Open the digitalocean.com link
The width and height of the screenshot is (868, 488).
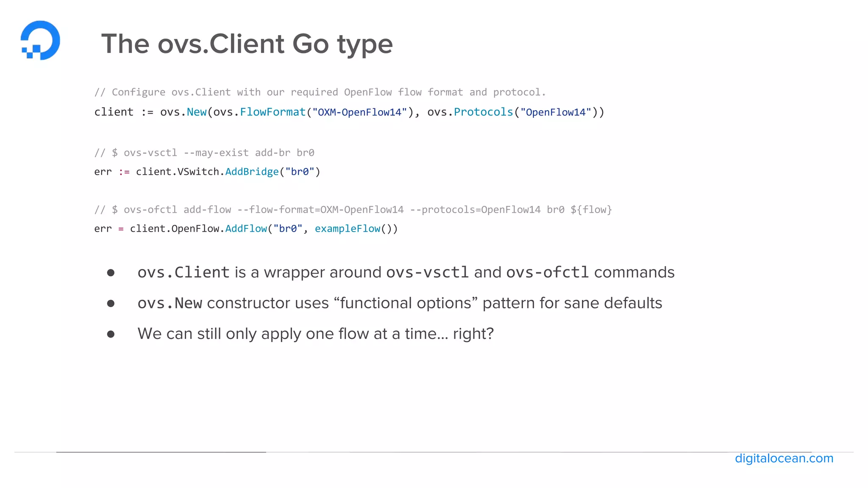tap(784, 458)
